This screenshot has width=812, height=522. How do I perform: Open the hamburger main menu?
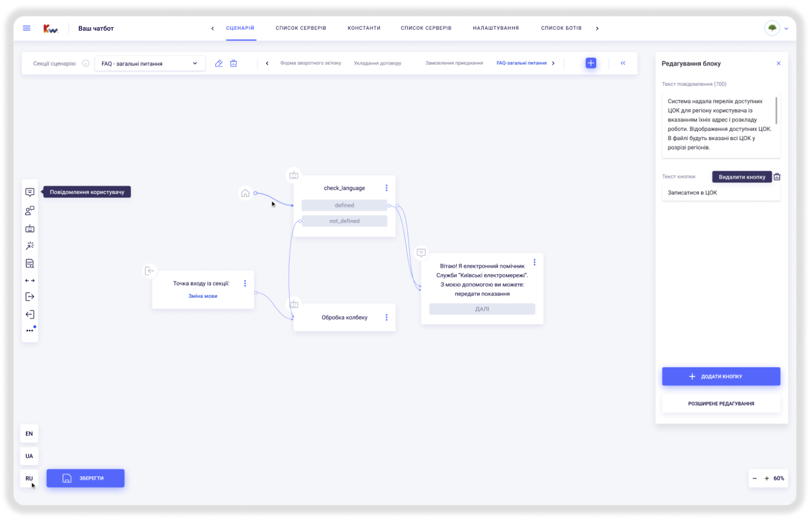point(27,28)
